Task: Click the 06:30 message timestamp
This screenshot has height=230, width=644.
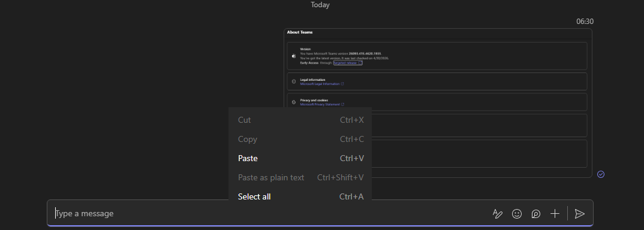Action: [x=585, y=22]
